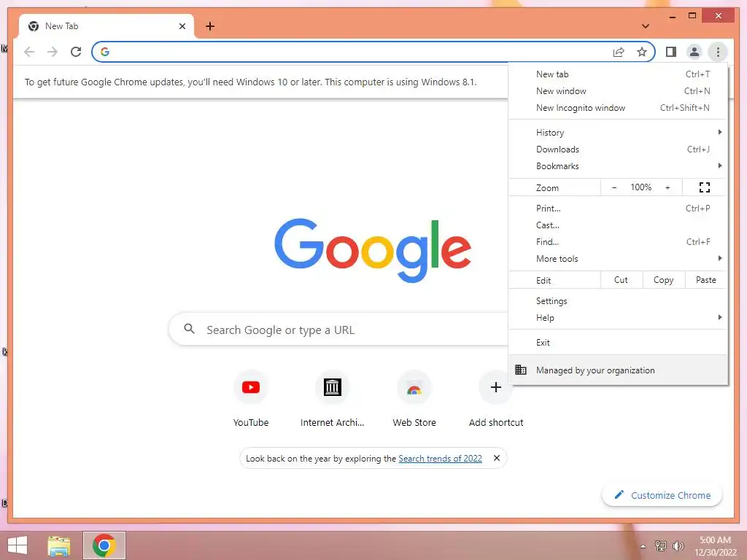This screenshot has height=560, width=747.
Task: Click the Managed by your organization building icon
Action: (521, 370)
